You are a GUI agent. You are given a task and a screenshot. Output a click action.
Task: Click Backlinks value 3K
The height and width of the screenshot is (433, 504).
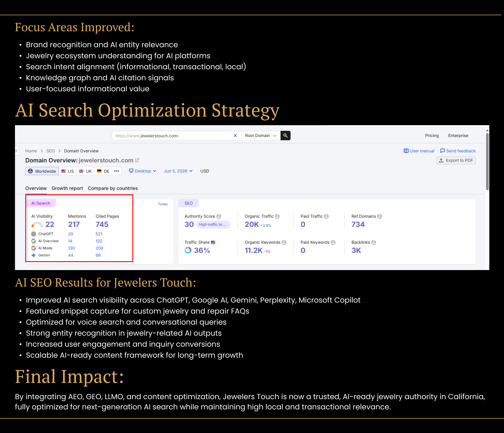tap(356, 250)
